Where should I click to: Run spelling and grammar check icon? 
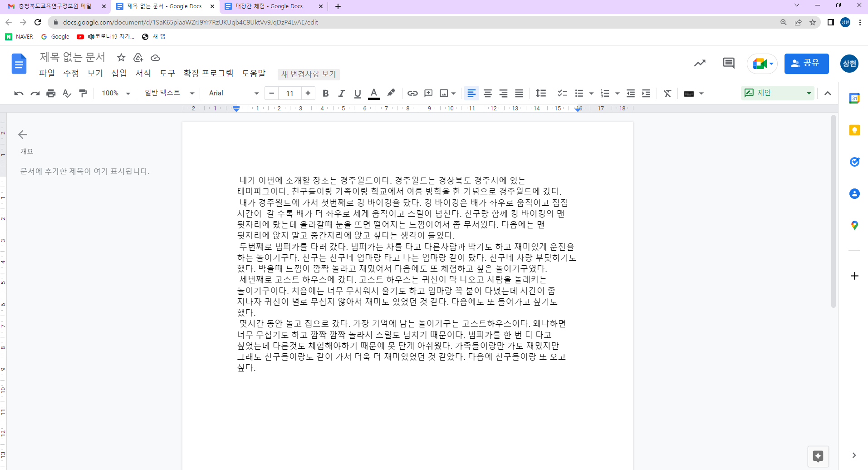pos(67,94)
